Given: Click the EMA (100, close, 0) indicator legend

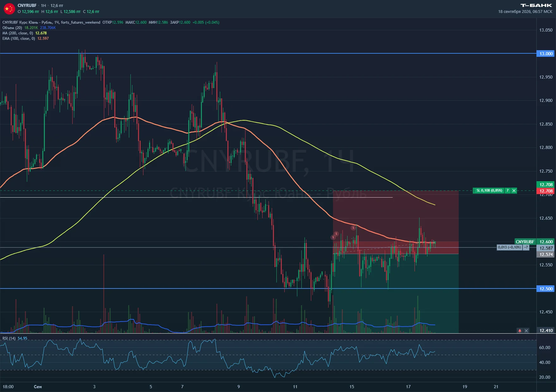Looking at the screenshot, I should (x=19, y=39).
